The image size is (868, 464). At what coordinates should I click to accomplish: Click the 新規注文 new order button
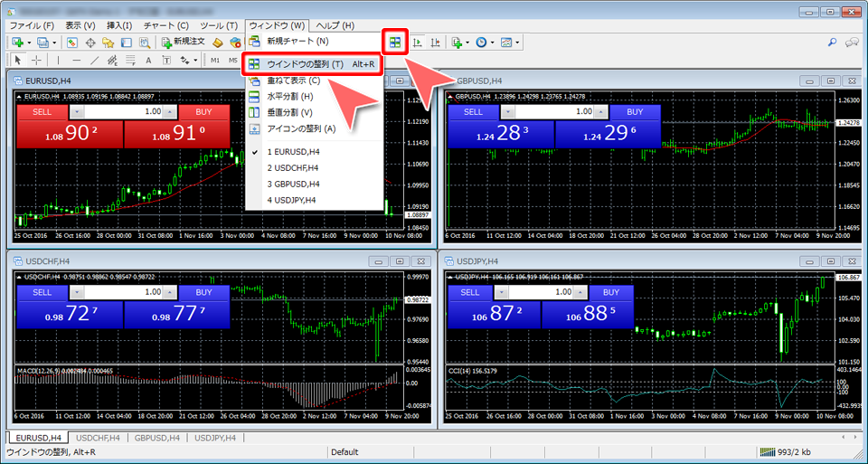[184, 43]
